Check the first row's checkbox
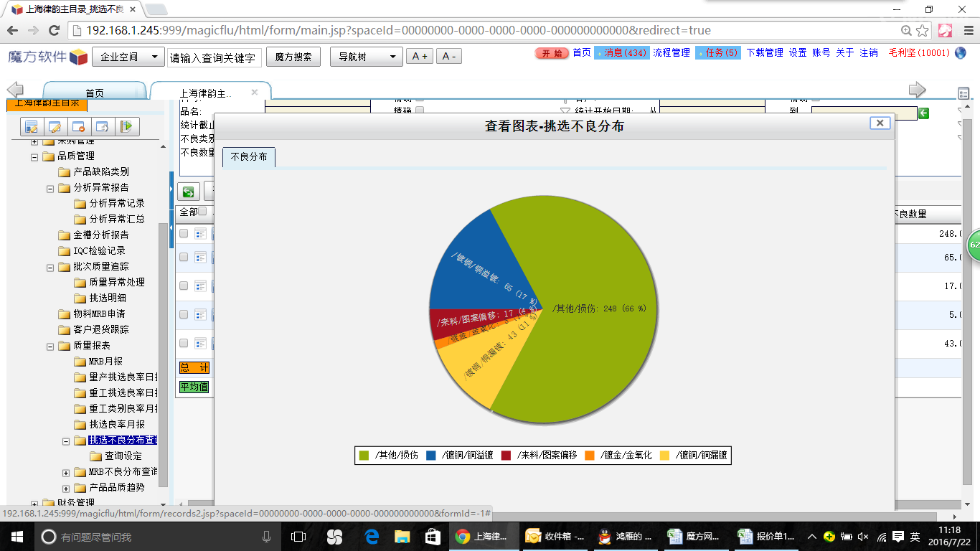 click(x=184, y=234)
